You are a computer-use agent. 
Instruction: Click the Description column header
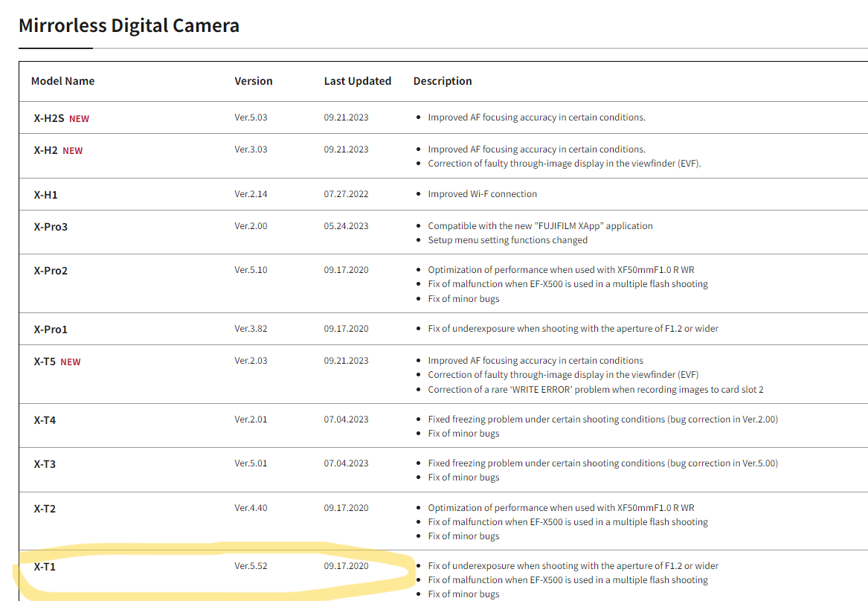coord(443,81)
